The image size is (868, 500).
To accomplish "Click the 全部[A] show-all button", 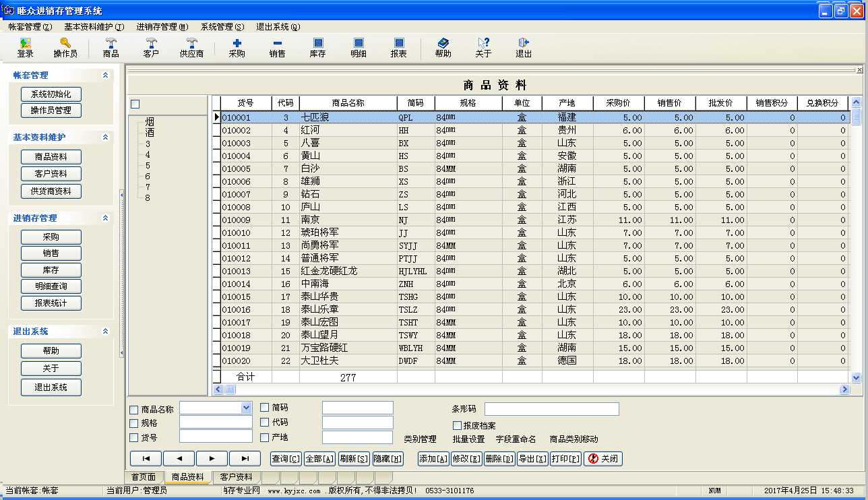I will (x=319, y=459).
